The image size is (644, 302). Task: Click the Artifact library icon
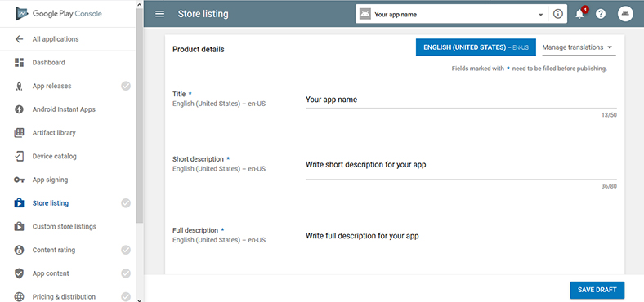19,133
